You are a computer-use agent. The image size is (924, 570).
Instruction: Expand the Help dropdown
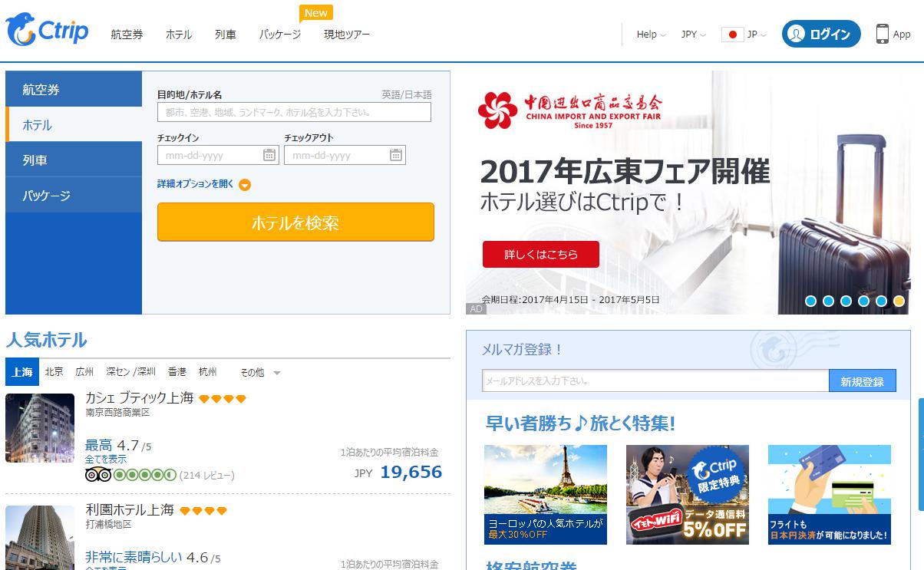pyautogui.click(x=652, y=35)
